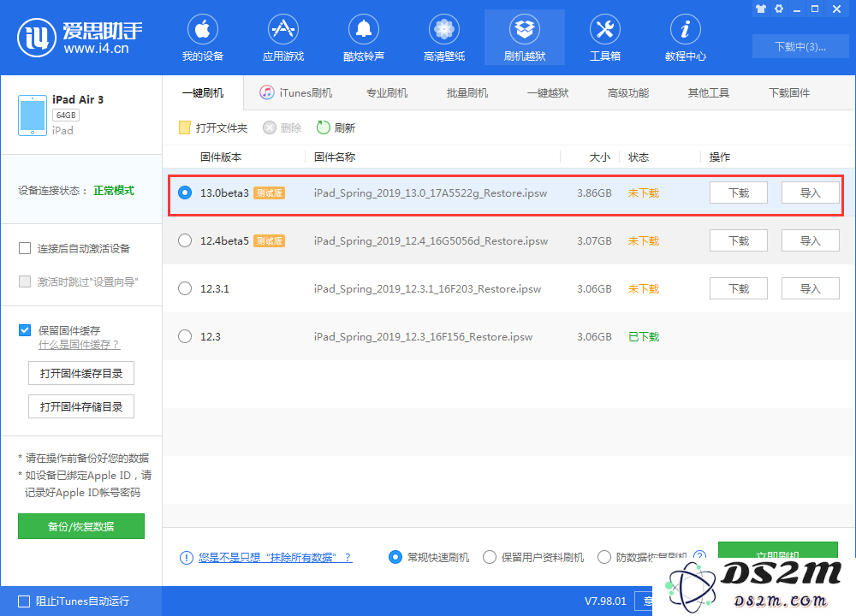Viewport: 856px width, 616px height.
Task: Open 打开文件夹 folder toolbar item
Action: pyautogui.click(x=213, y=127)
